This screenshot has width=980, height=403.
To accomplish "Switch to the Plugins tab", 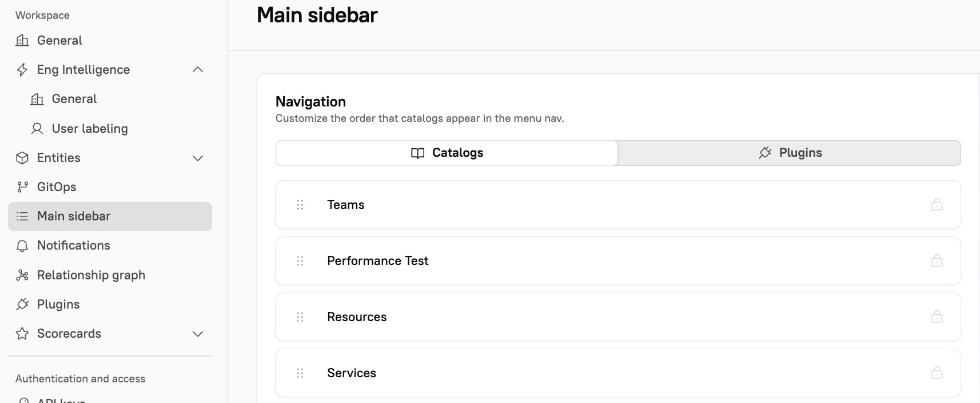I will 789,153.
